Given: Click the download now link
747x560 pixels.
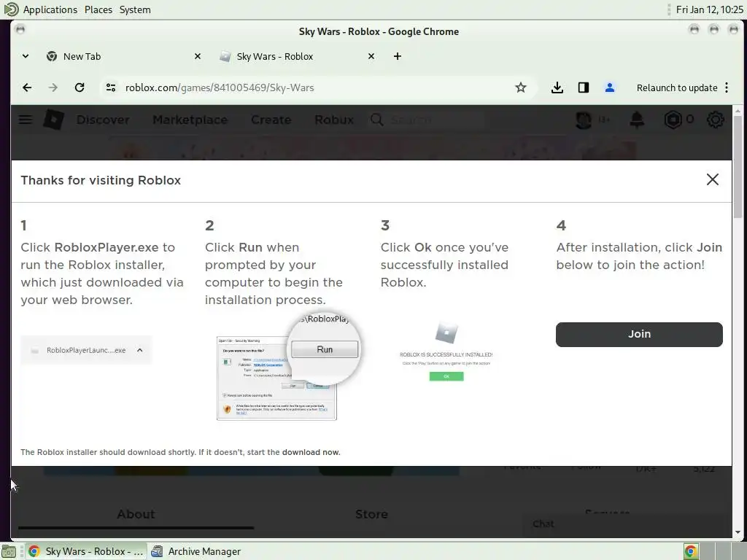Looking at the screenshot, I should [310, 452].
